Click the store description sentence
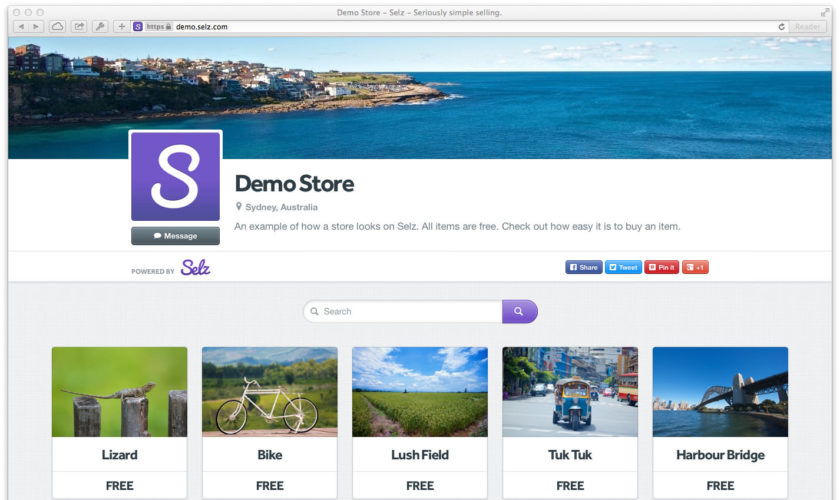The width and height of the screenshot is (840, 500). tap(457, 226)
